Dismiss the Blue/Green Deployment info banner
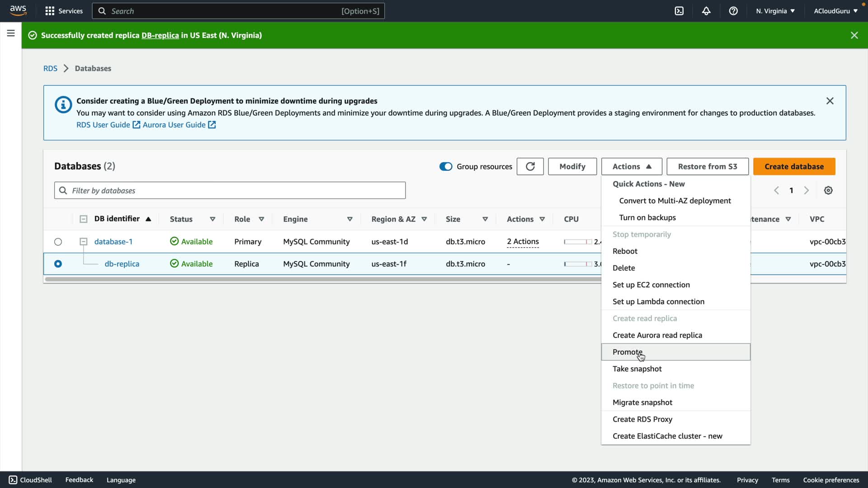The height and width of the screenshot is (488, 868). coord(830,101)
